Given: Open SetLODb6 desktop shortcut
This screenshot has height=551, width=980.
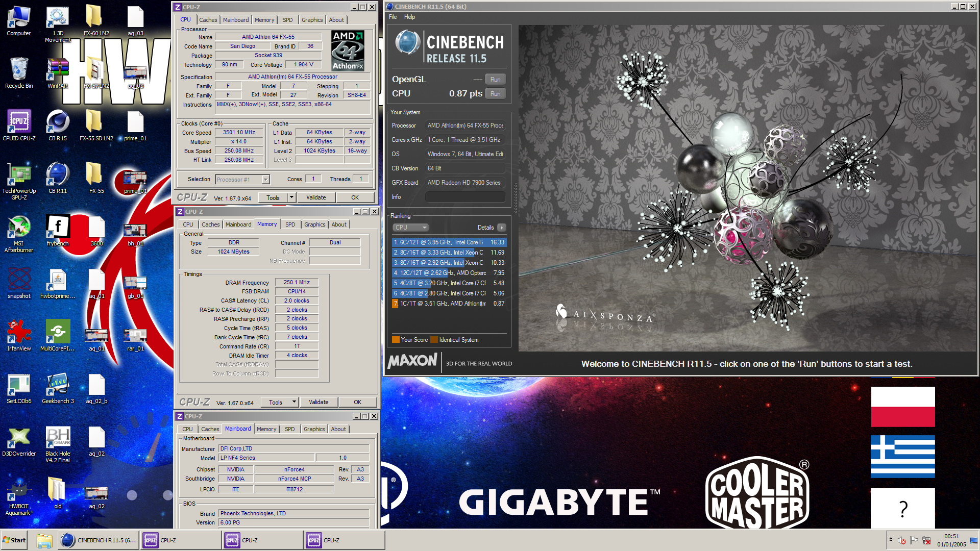Looking at the screenshot, I should point(19,389).
